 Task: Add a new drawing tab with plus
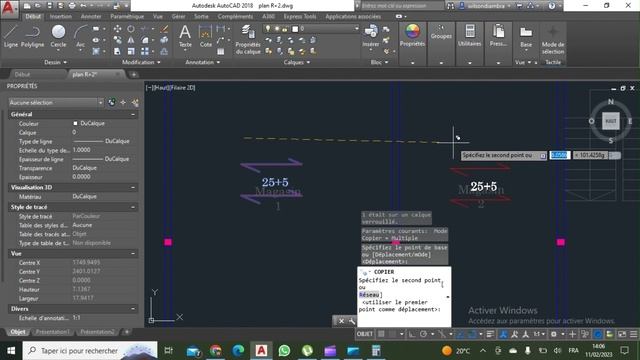(x=133, y=74)
